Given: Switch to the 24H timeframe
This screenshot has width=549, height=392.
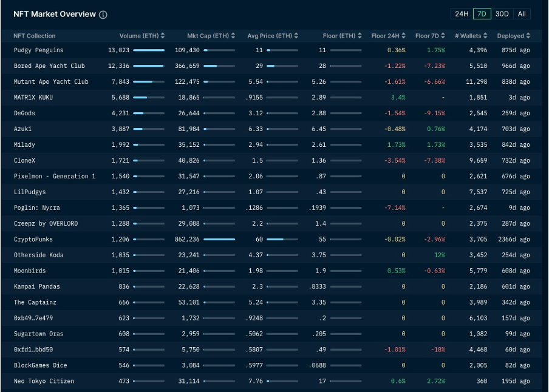Looking at the screenshot, I should 462,14.
